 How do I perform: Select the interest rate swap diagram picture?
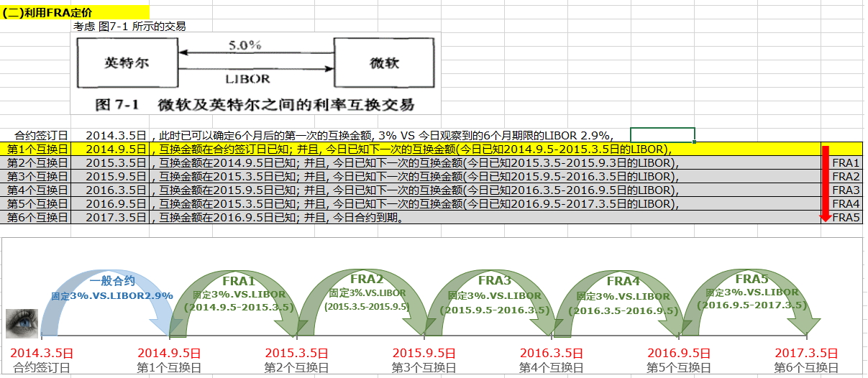tap(255, 73)
